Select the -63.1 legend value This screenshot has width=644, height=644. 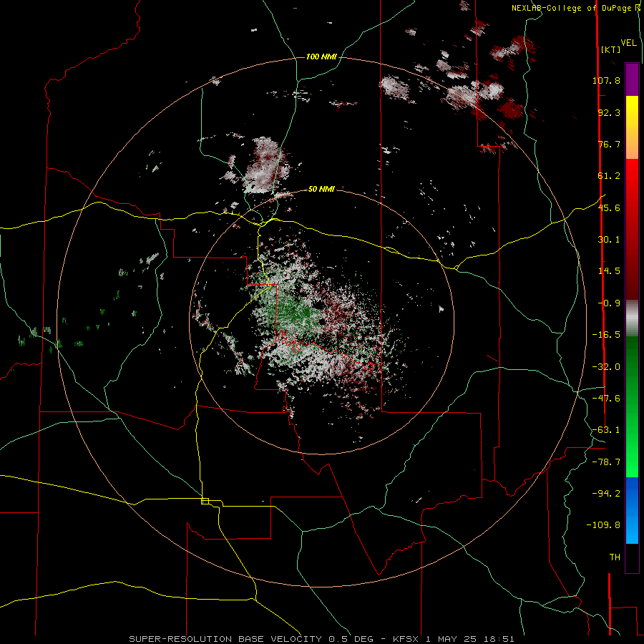606,430
